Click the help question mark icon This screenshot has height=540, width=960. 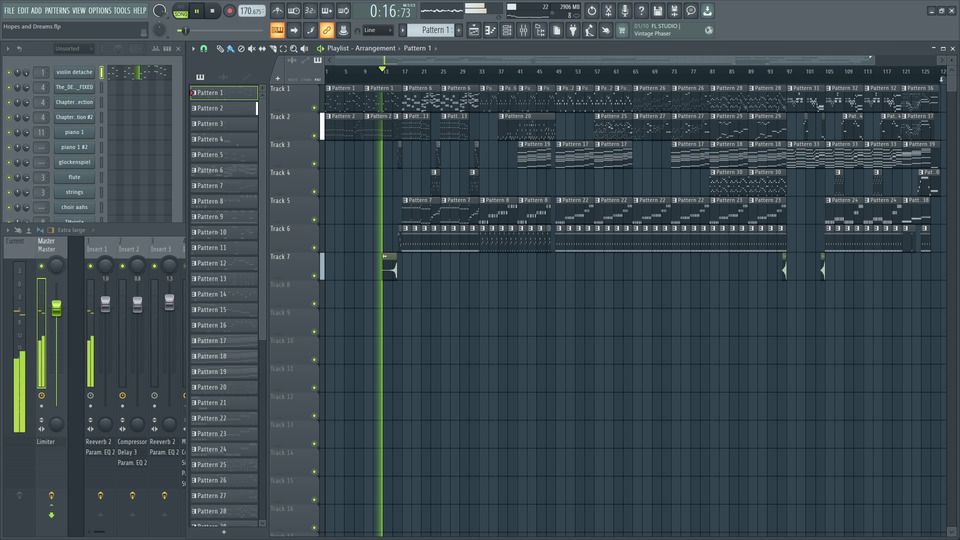tap(642, 11)
